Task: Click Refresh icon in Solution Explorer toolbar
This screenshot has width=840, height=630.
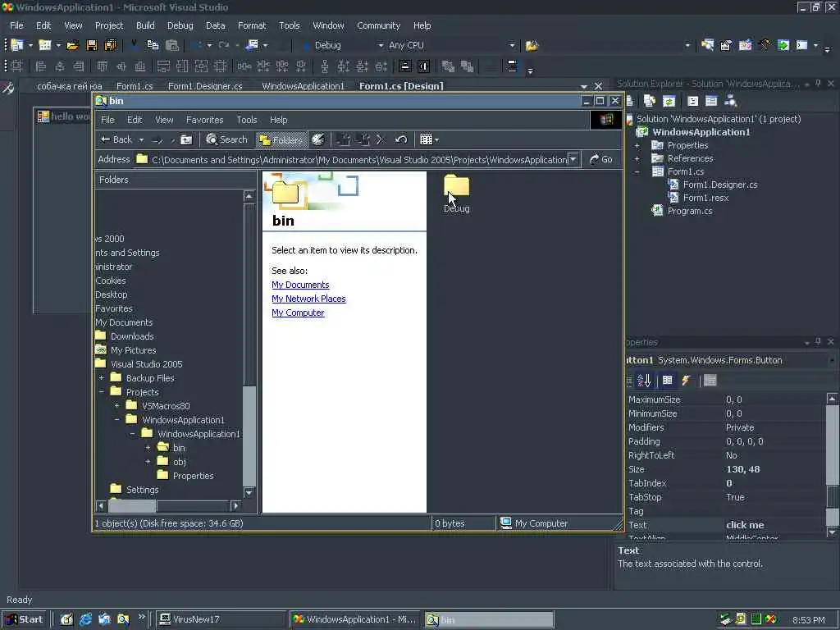Action: [x=669, y=101]
